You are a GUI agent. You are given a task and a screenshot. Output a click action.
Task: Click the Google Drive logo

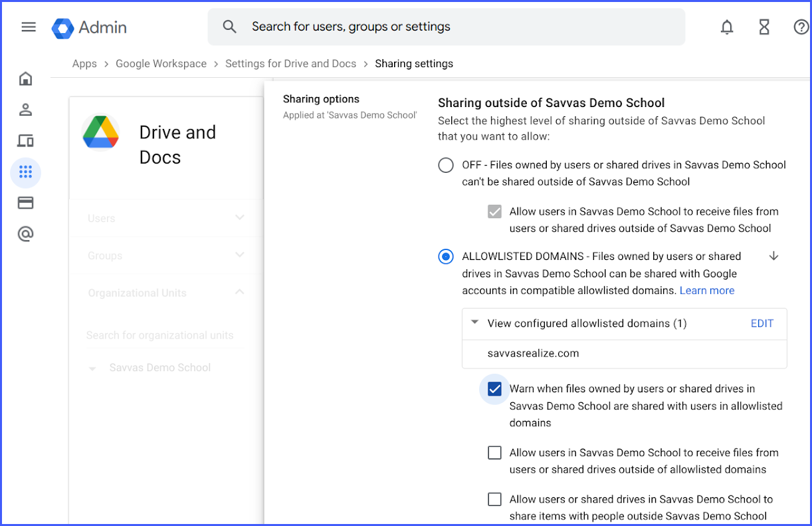101,132
